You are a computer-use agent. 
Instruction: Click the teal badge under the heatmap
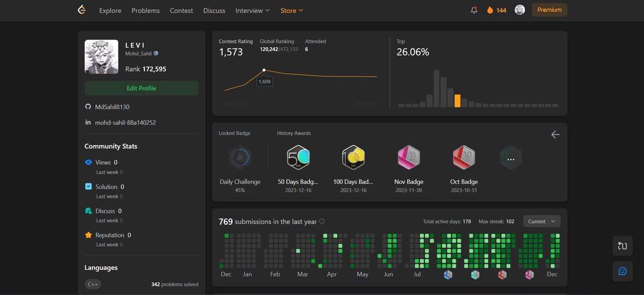point(475,275)
